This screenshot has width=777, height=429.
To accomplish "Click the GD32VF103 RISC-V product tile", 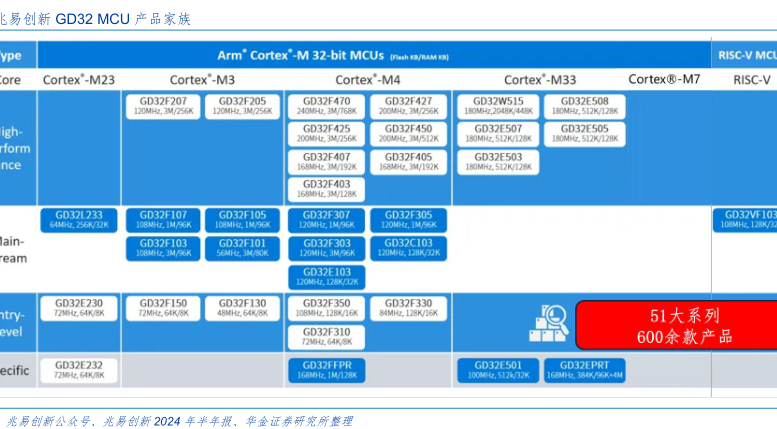I will pyautogui.click(x=746, y=220).
